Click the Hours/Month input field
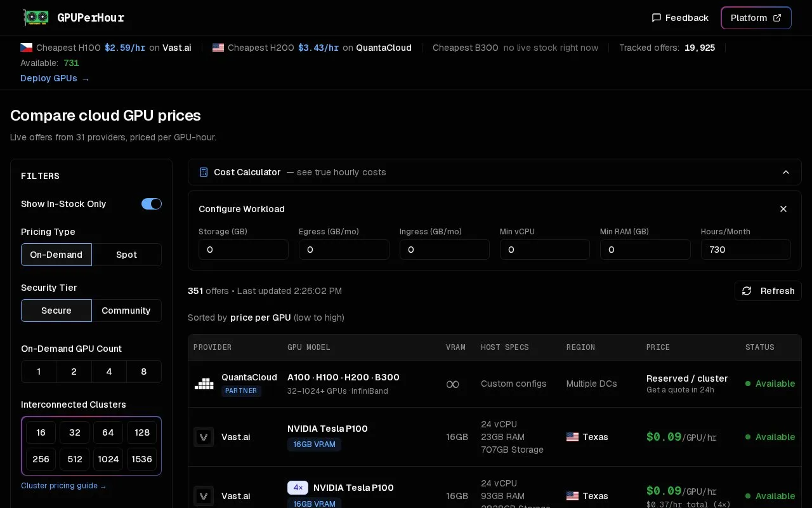This screenshot has width=812, height=508. pos(746,250)
